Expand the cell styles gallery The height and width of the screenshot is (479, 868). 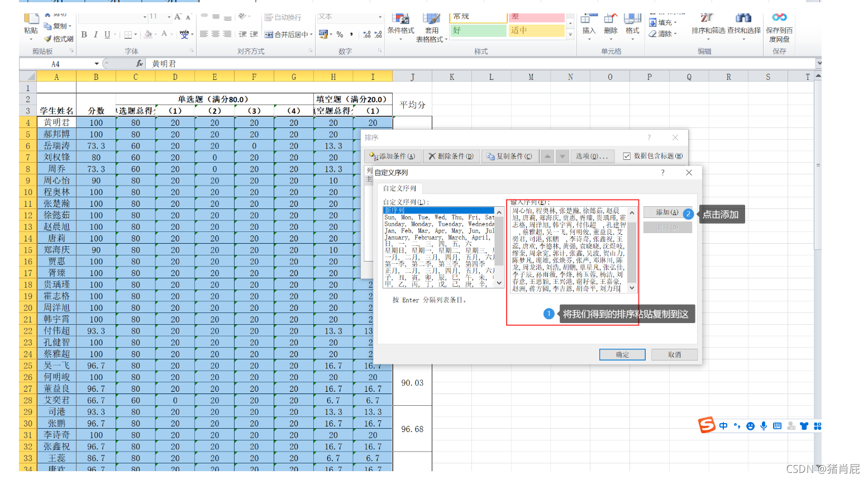click(x=570, y=35)
